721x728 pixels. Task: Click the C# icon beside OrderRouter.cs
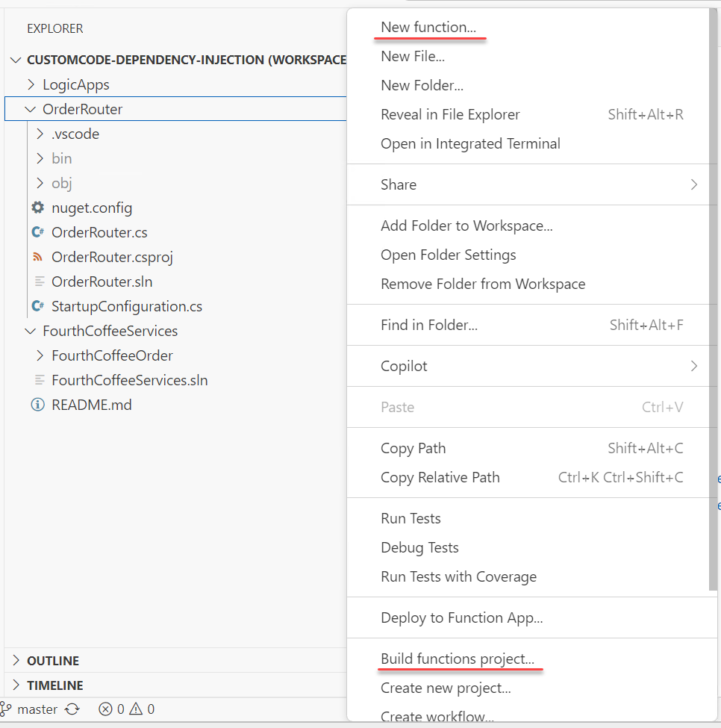point(37,232)
